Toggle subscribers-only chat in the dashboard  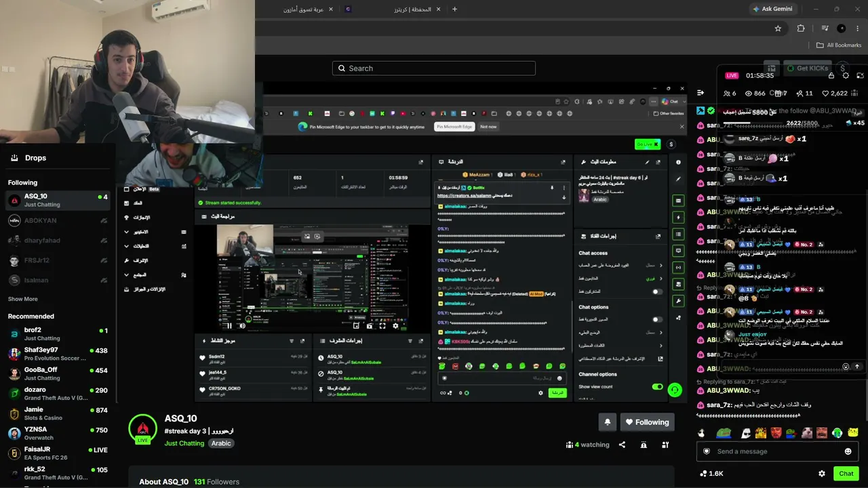657,291
